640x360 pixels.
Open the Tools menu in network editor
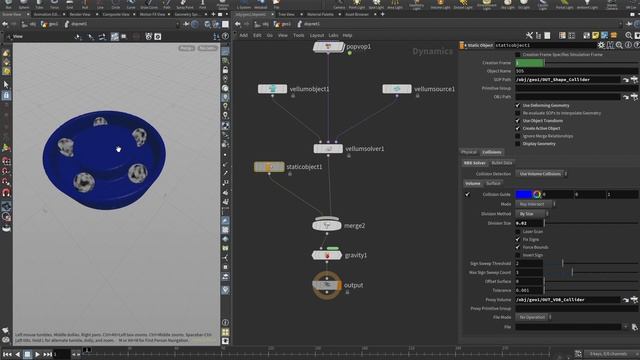click(299, 36)
